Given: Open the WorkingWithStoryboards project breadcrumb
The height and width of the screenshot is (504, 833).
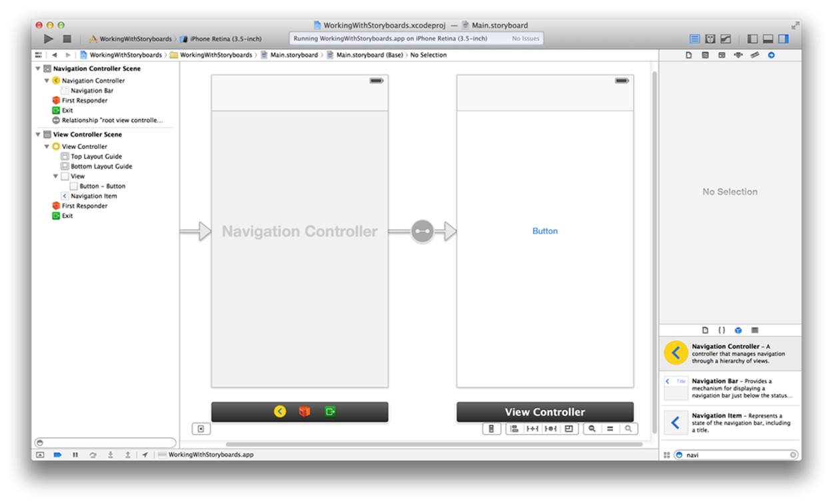Looking at the screenshot, I should [x=121, y=55].
